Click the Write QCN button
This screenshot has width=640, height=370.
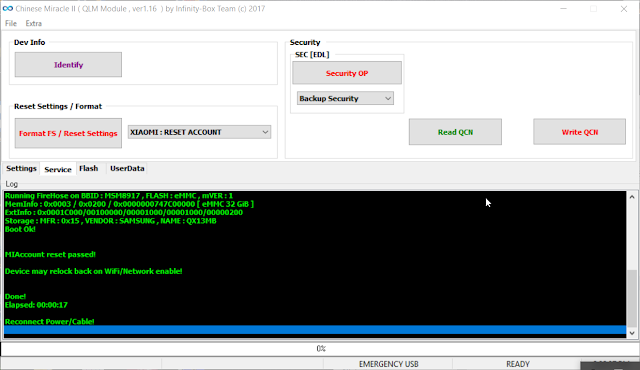click(580, 132)
